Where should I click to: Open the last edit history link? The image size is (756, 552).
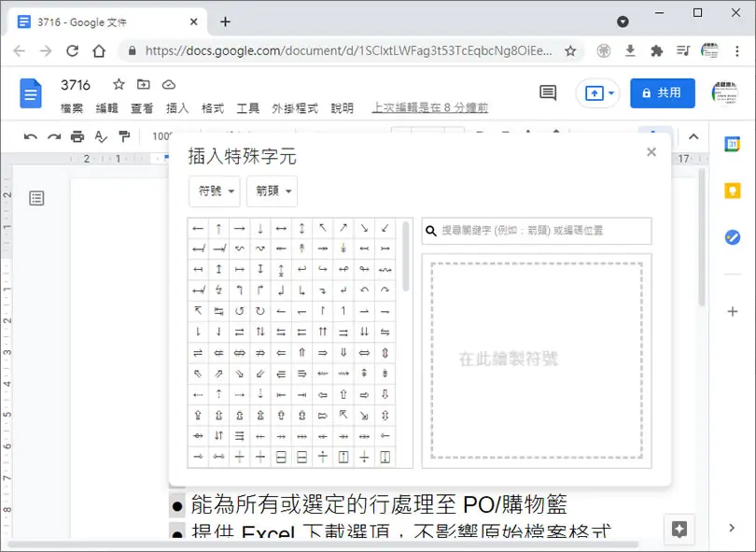(x=430, y=107)
